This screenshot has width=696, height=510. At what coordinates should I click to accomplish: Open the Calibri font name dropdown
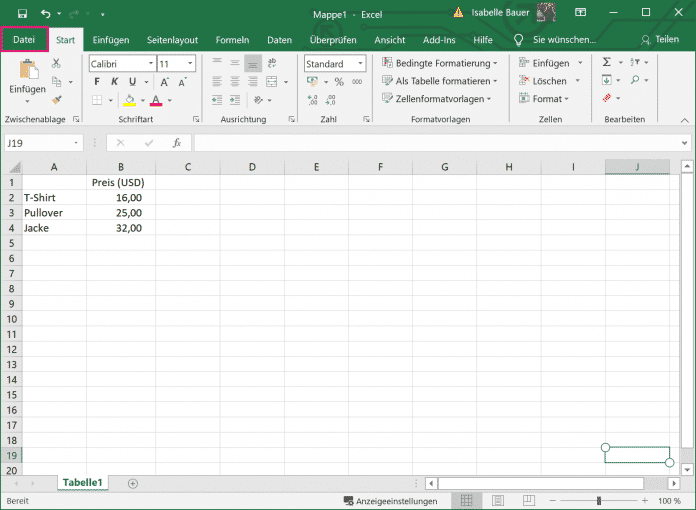pos(151,63)
